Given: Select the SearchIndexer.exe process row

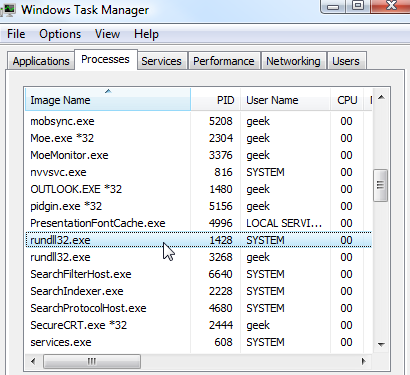Looking at the screenshot, I should click(x=198, y=291).
